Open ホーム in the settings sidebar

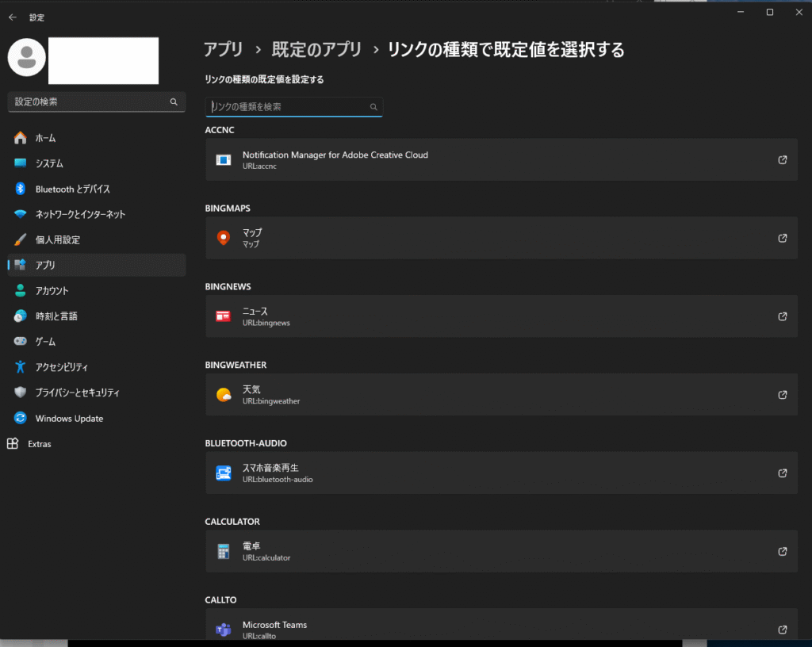tap(96, 138)
